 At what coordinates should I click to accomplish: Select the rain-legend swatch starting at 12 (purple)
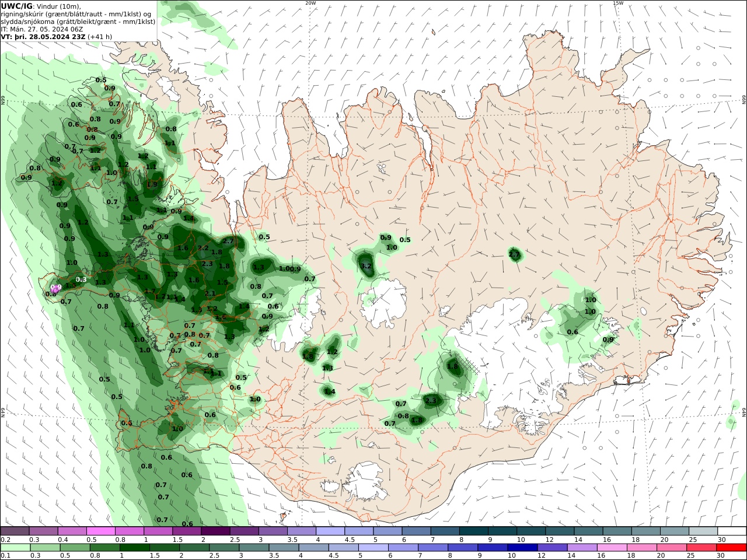tap(552, 548)
